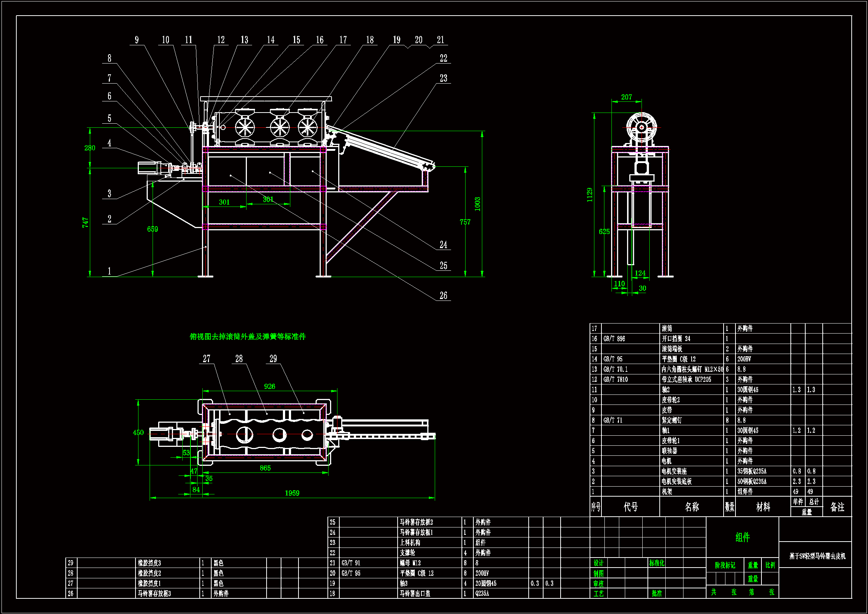Click the 926 dimension in top view

click(270, 386)
